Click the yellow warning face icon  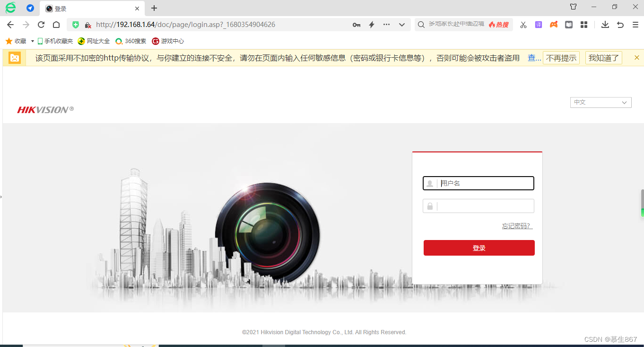[15, 58]
